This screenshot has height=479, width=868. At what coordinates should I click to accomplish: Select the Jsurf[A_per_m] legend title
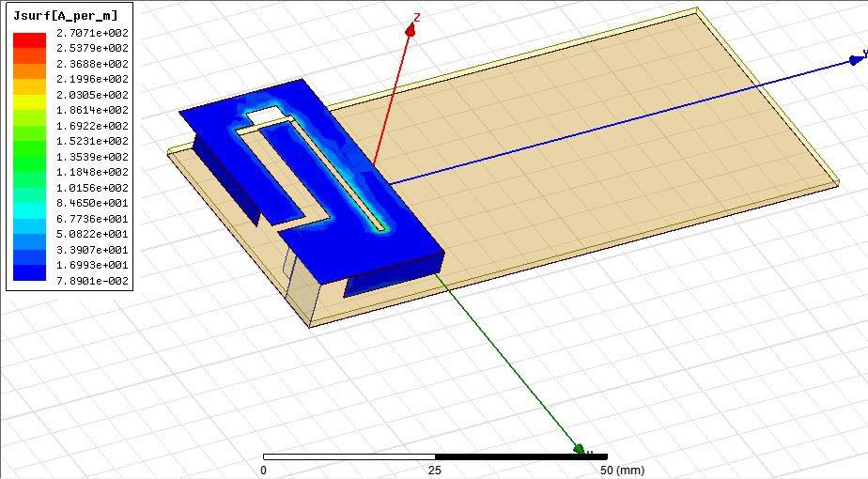[x=66, y=16]
